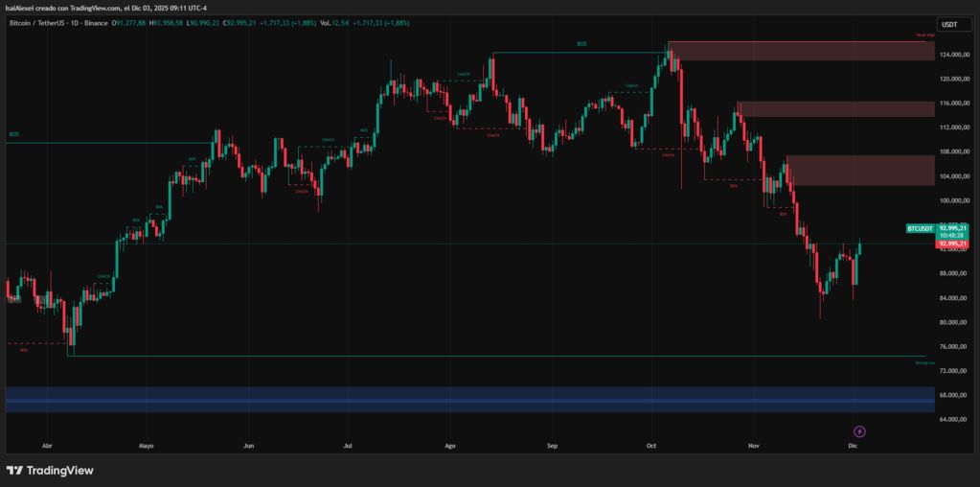This screenshot has width=980, height=487.
Task: Click the 120.000,00 price axis label
Action: (954, 80)
